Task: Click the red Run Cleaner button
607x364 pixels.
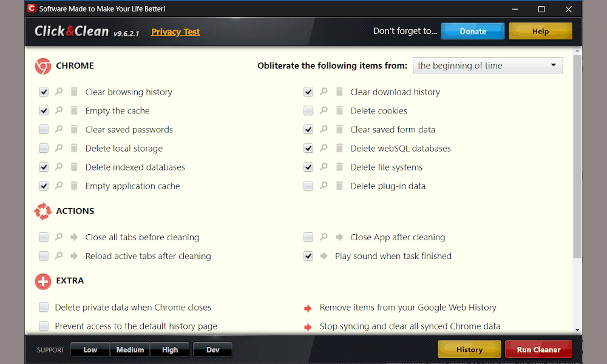Action: coord(538,349)
